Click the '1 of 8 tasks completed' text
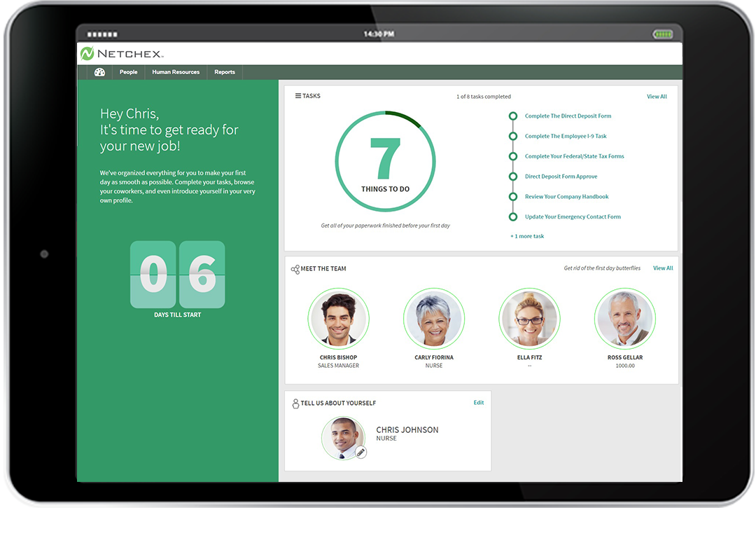 [x=484, y=97]
